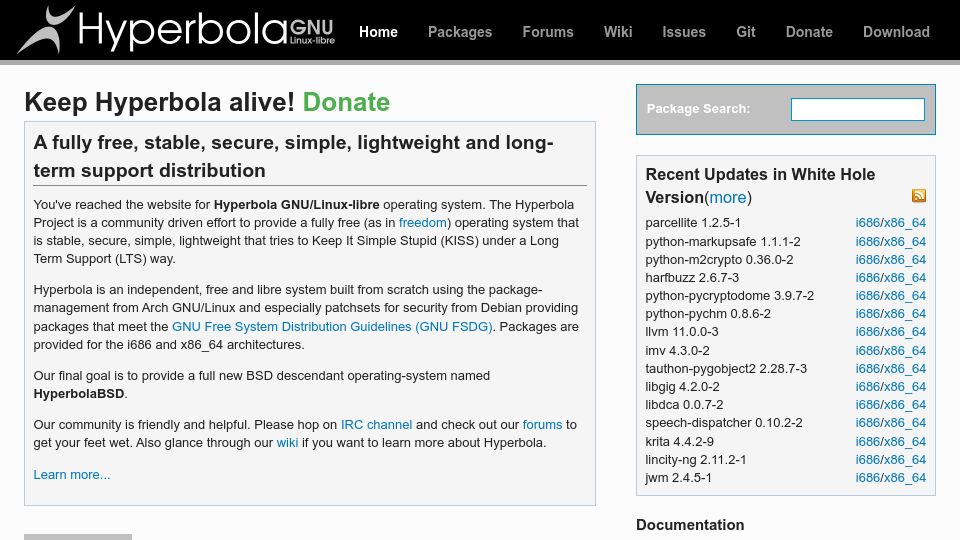
Task: Open the RSS feed icon
Action: (x=918, y=195)
